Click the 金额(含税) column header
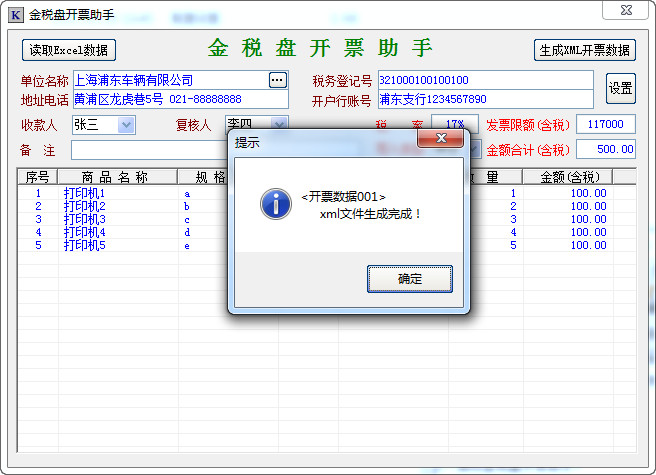656x475 pixels. [568, 177]
